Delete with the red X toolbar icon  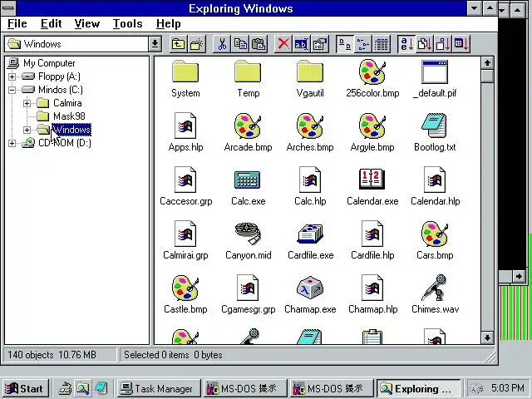point(283,44)
